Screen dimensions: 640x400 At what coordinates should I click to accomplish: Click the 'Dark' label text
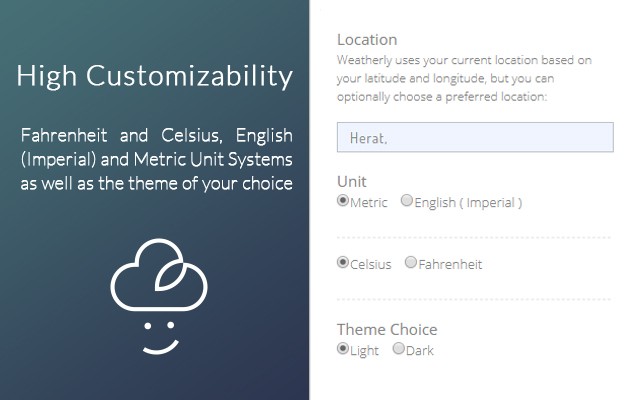(x=420, y=351)
